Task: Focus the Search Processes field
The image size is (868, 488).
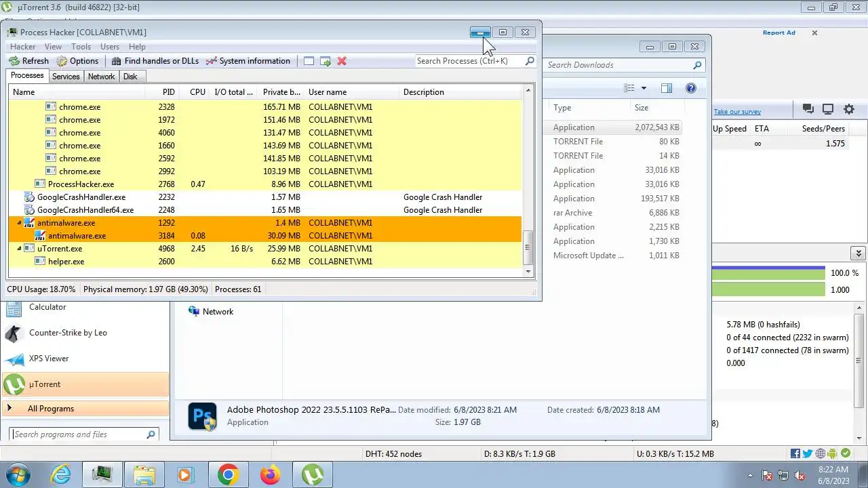Action: (x=469, y=61)
